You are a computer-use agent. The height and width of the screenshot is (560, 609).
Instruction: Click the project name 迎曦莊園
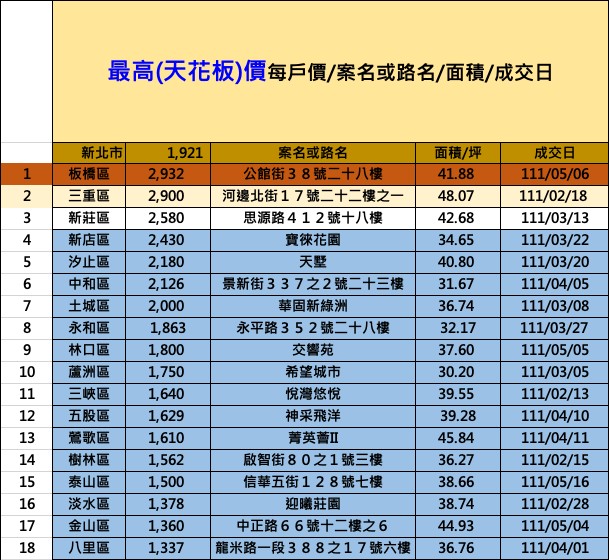(x=313, y=504)
